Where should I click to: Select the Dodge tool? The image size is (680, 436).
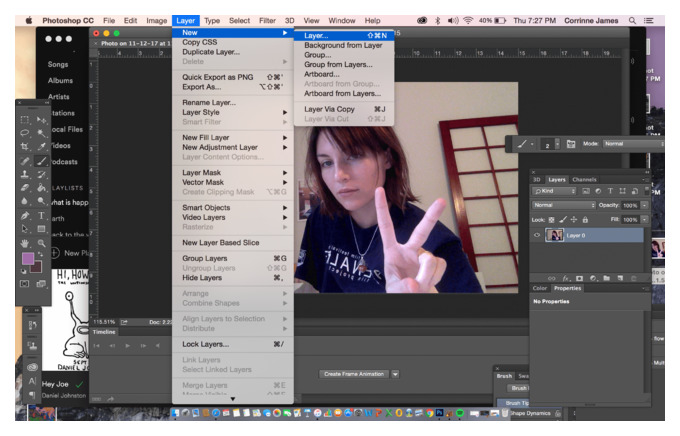point(42,201)
